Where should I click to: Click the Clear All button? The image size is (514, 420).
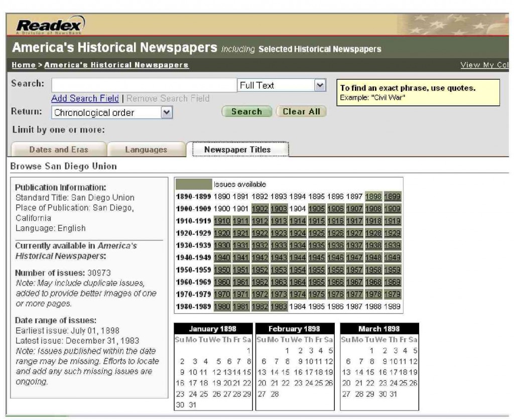(301, 111)
